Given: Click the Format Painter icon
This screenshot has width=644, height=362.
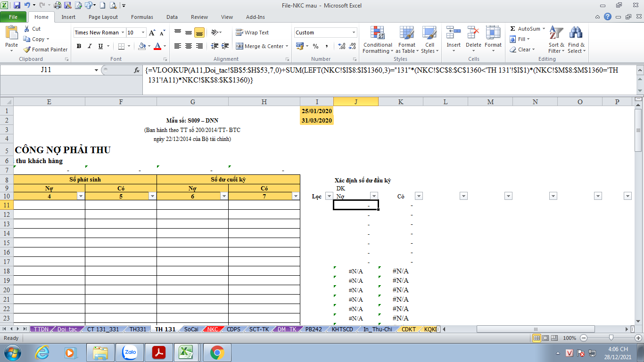Looking at the screenshot, I should 27,49.
